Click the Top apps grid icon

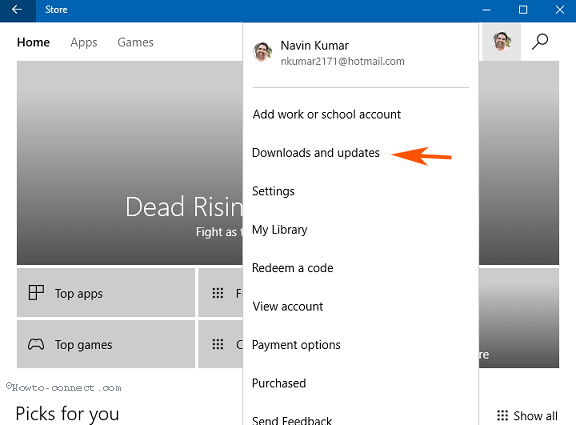(36, 293)
